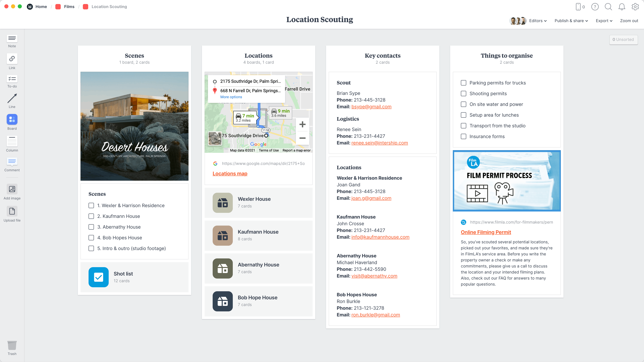
Task: Open the Editors dropdown
Action: point(538,21)
